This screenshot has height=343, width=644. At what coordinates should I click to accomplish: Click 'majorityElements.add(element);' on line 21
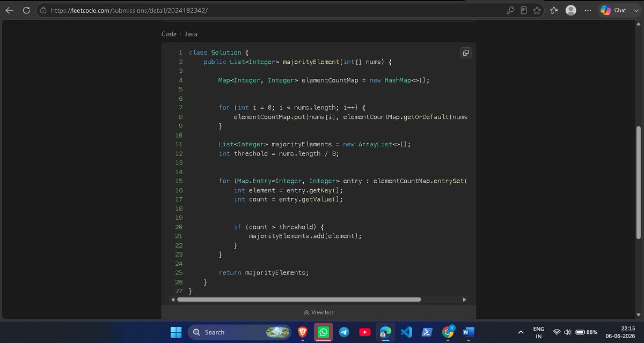click(305, 236)
